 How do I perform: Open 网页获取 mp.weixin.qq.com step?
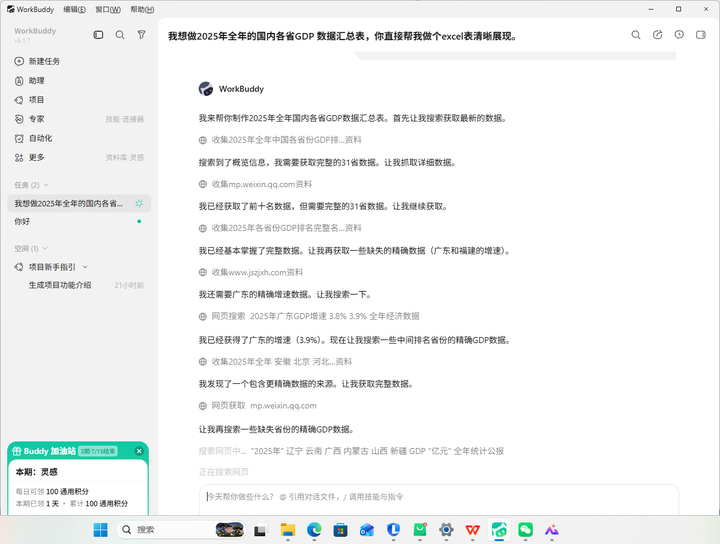pos(258,406)
